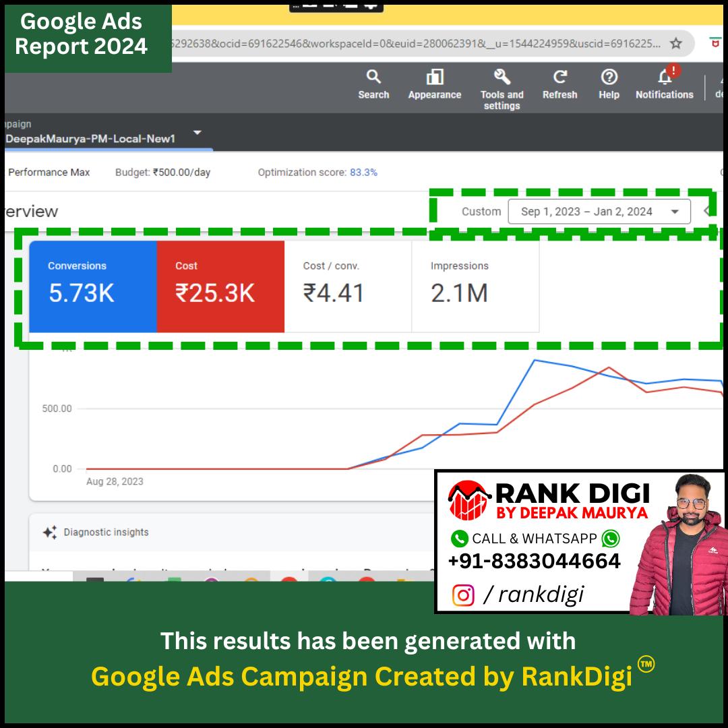Viewport: 728px width, 728px height.
Task: Click the Performance Max label
Action: click(x=49, y=173)
